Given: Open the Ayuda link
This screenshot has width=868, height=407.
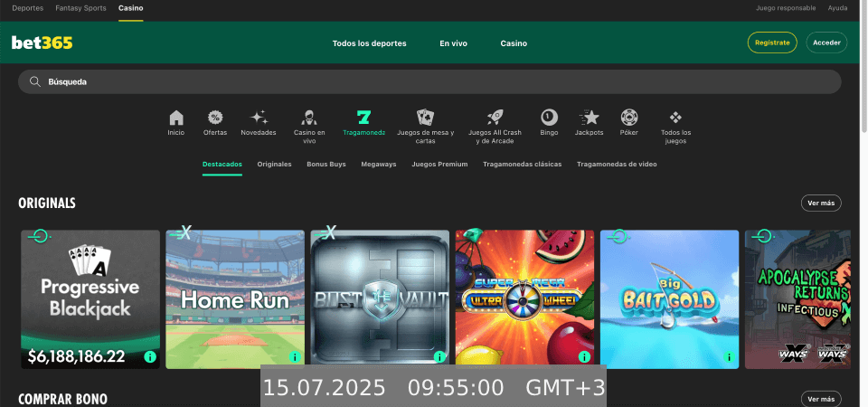Looking at the screenshot, I should click(x=837, y=8).
